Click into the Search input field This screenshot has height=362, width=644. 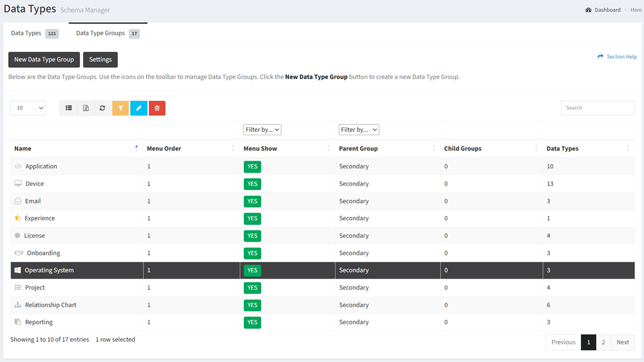coord(597,108)
